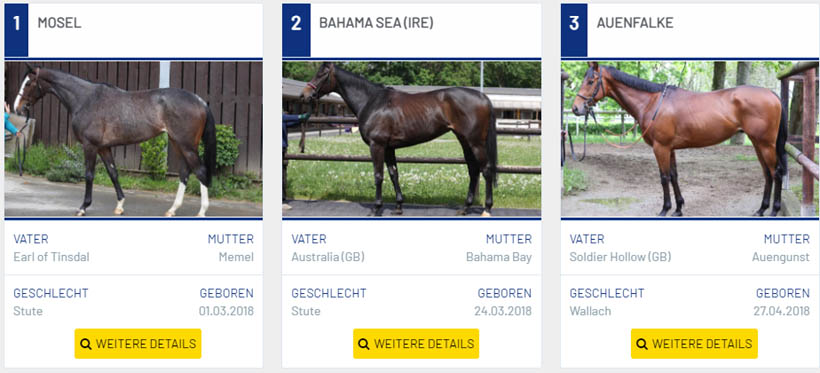Click the blue number 2 badge
The width and height of the screenshot is (820, 373).
coord(296,30)
